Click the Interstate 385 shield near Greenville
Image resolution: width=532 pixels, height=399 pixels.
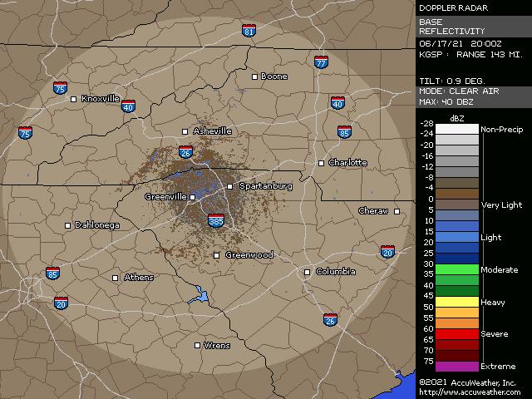click(215, 220)
